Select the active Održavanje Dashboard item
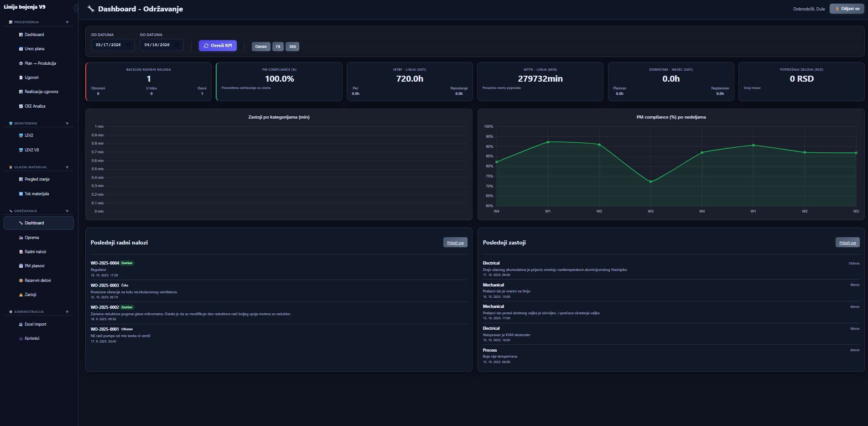868x426 pixels. coord(39,223)
